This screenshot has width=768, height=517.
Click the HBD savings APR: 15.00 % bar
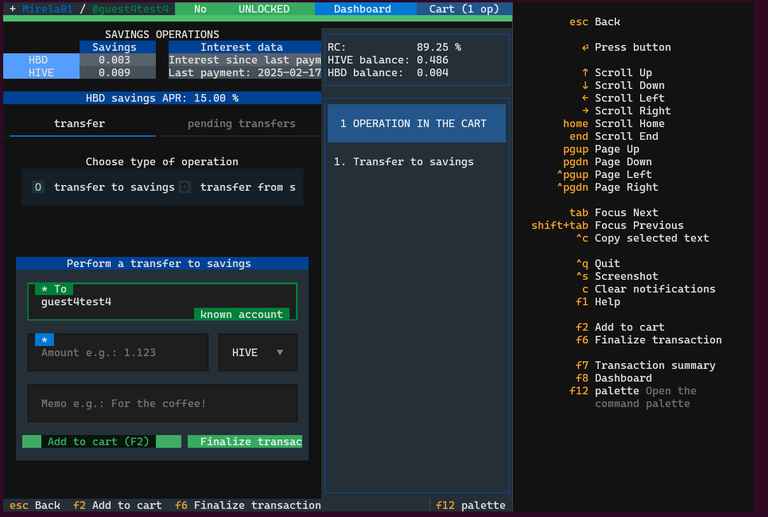[162, 98]
